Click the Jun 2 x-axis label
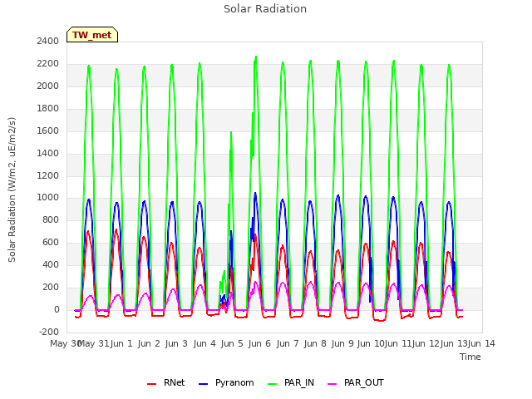This screenshot has width=532, height=399. tap(149, 343)
